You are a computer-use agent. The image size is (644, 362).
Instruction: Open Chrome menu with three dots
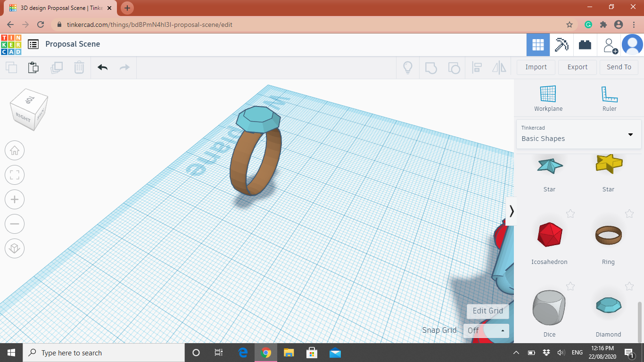point(633,25)
